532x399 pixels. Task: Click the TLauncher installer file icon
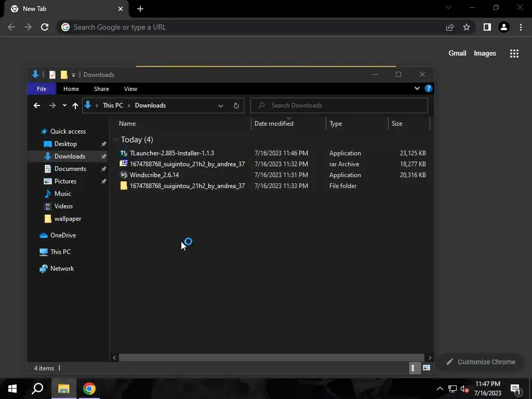(124, 153)
